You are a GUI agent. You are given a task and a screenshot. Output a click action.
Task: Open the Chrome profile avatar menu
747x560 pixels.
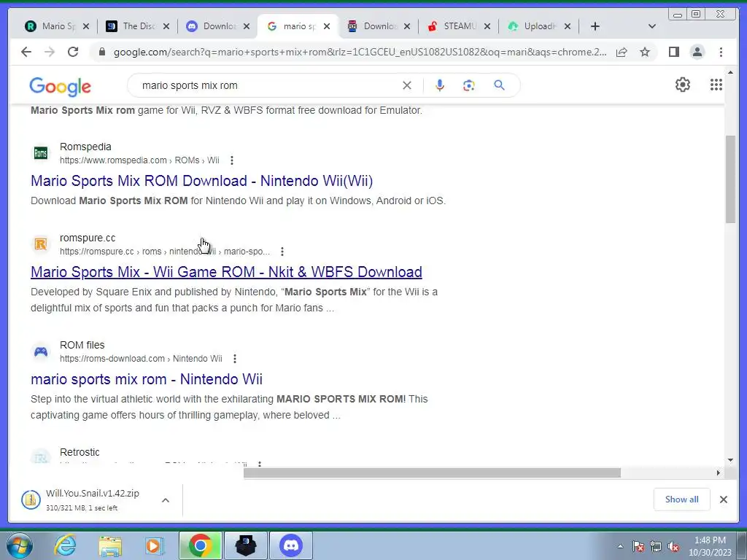[x=697, y=52]
